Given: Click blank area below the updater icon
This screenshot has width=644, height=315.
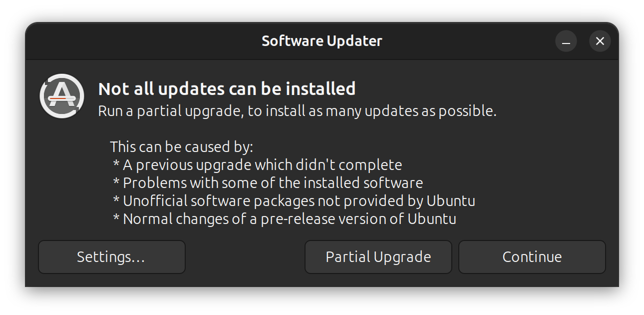Looking at the screenshot, I should pyautogui.click(x=62, y=175).
